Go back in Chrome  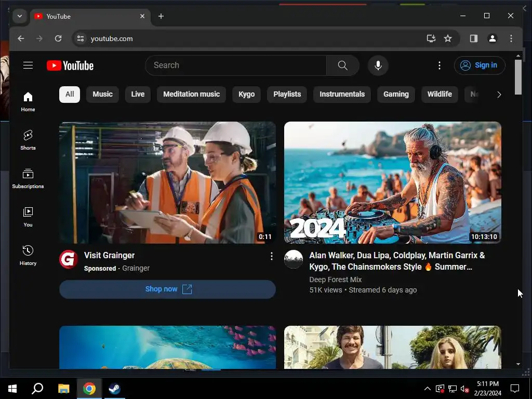(x=21, y=38)
